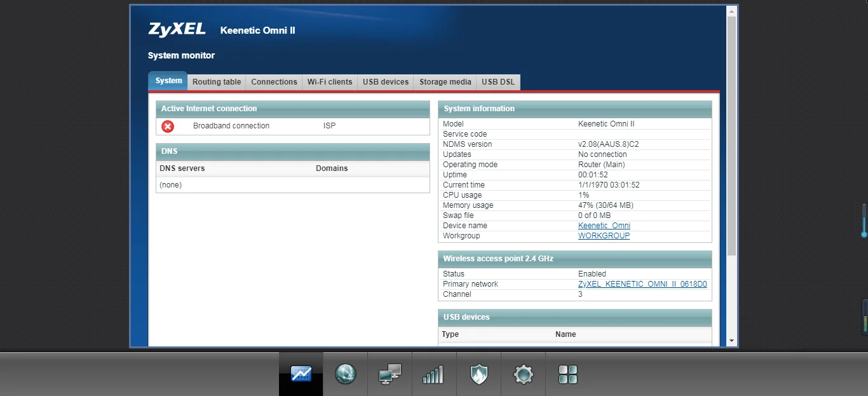Click the Domains column header

coord(332,168)
